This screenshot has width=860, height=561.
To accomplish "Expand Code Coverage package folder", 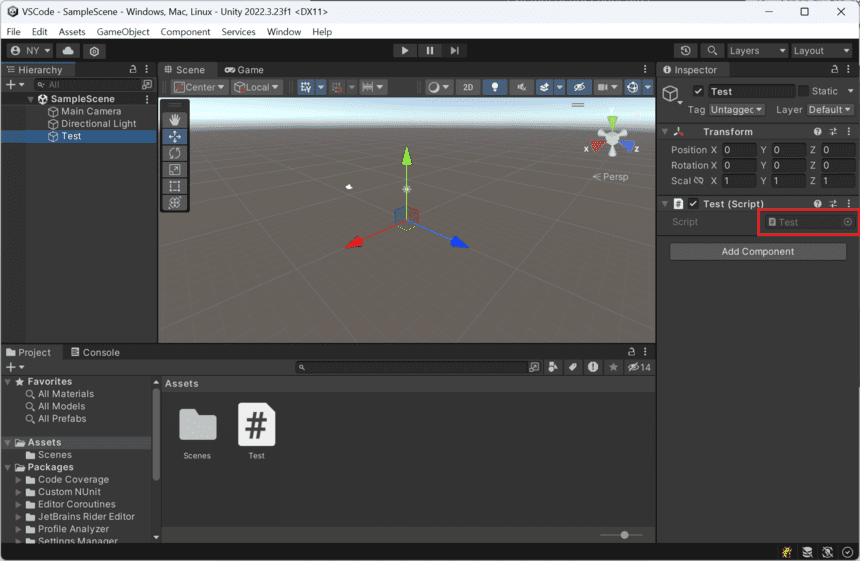I will pos(18,480).
